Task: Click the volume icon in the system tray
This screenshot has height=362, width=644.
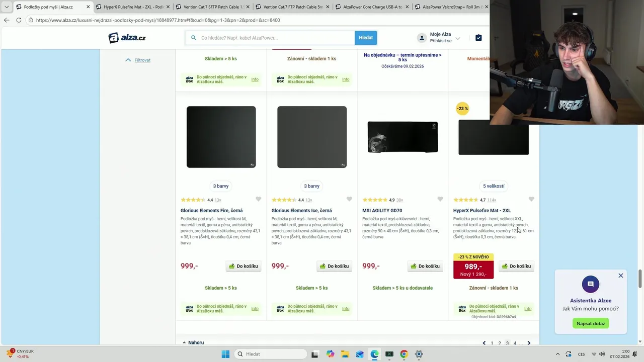Action: tap(602, 354)
